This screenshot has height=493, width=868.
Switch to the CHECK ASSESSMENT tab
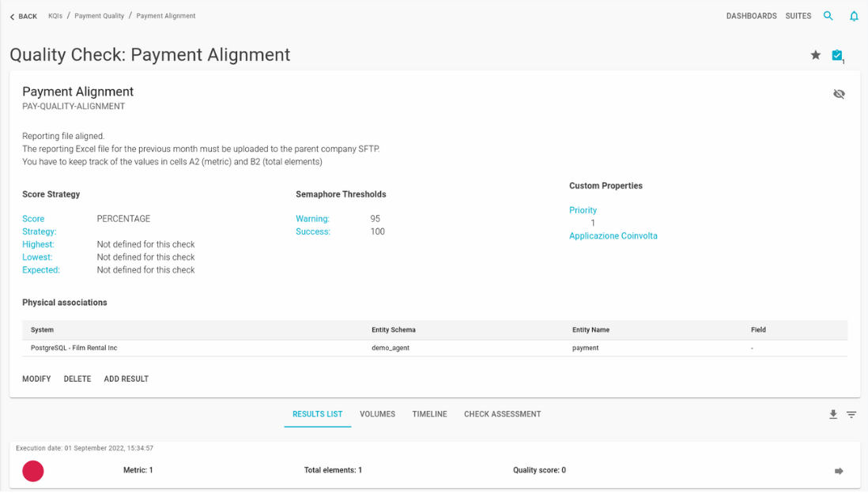[x=502, y=415]
